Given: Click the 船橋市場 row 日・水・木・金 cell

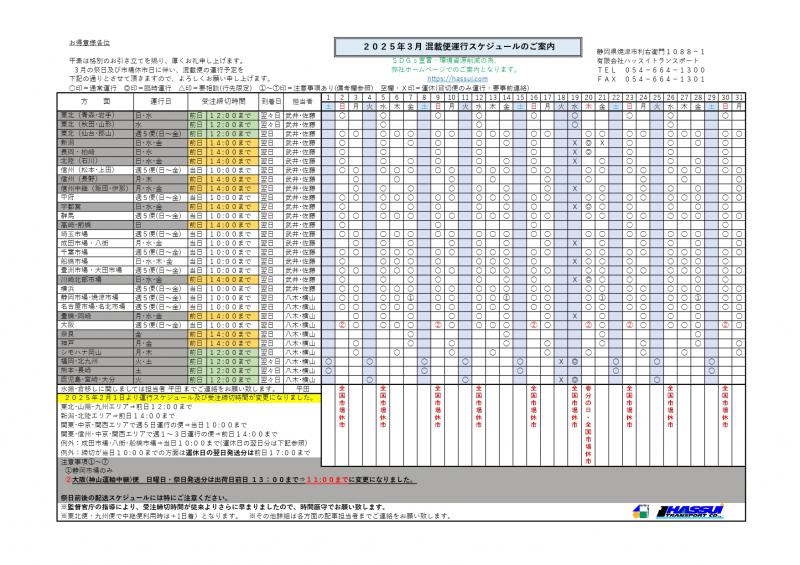Looking at the screenshot, I should (161, 261).
